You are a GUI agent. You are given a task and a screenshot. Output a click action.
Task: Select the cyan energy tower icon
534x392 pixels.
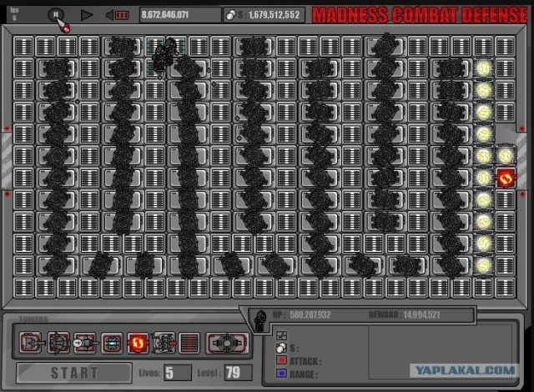click(112, 343)
